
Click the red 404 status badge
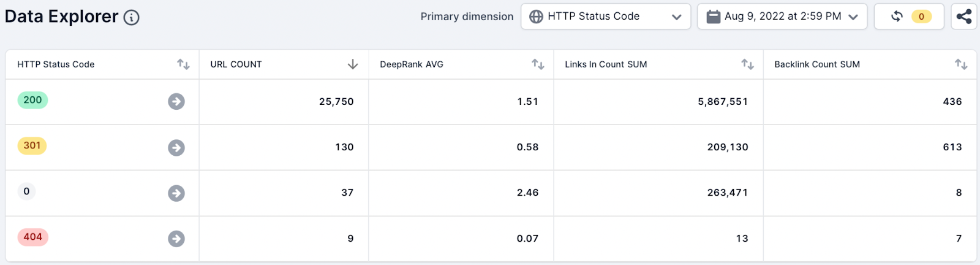(32, 237)
